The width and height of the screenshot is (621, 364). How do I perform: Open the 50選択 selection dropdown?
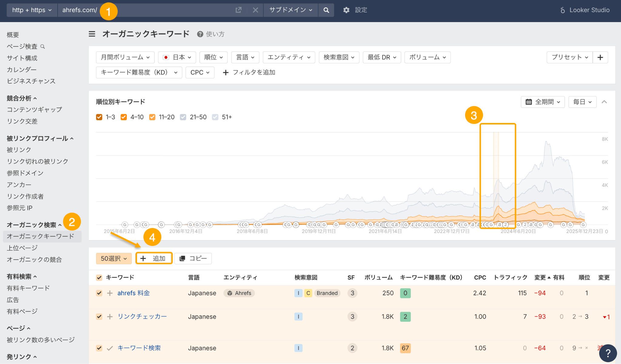114,259
